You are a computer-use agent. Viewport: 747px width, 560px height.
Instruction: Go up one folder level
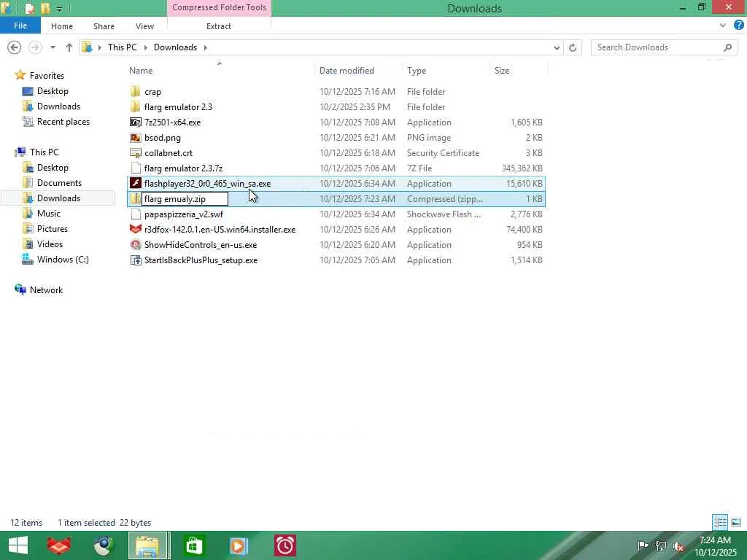click(69, 47)
